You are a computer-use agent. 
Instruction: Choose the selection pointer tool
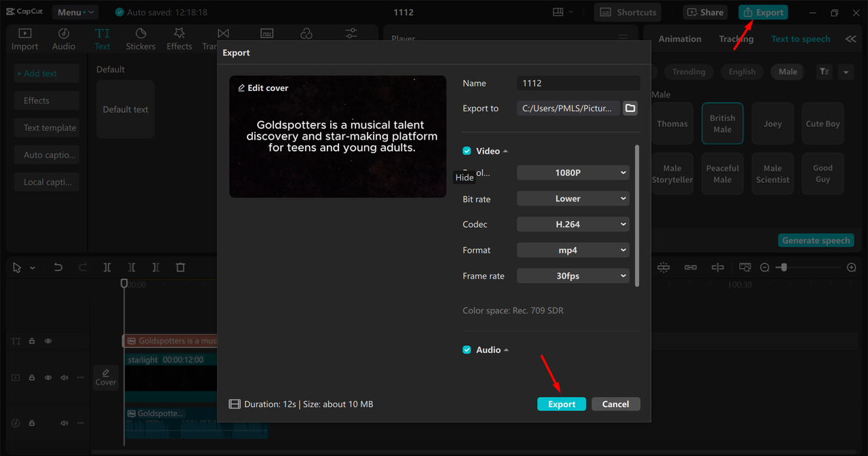[x=17, y=267]
